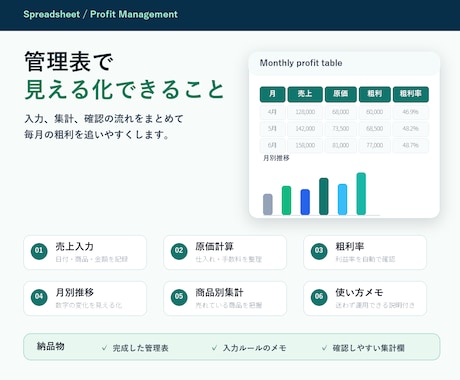Click the dark teal bar in the chart

(324, 196)
